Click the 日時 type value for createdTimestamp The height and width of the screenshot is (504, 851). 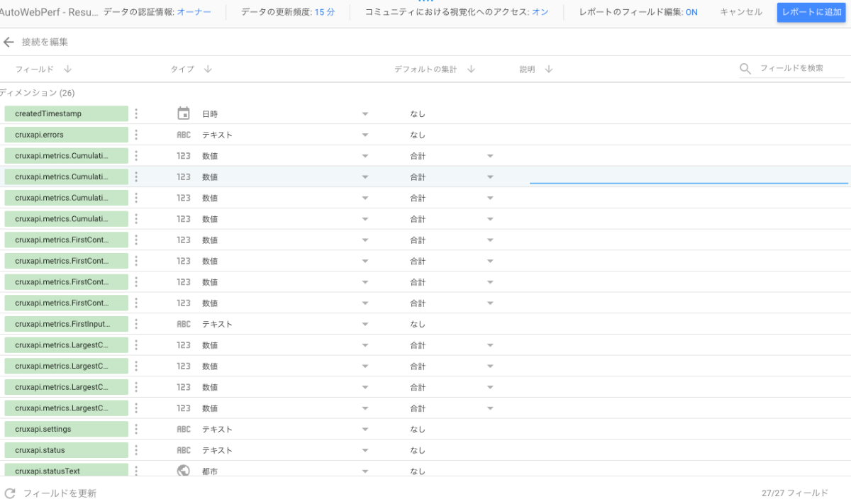[x=210, y=113]
